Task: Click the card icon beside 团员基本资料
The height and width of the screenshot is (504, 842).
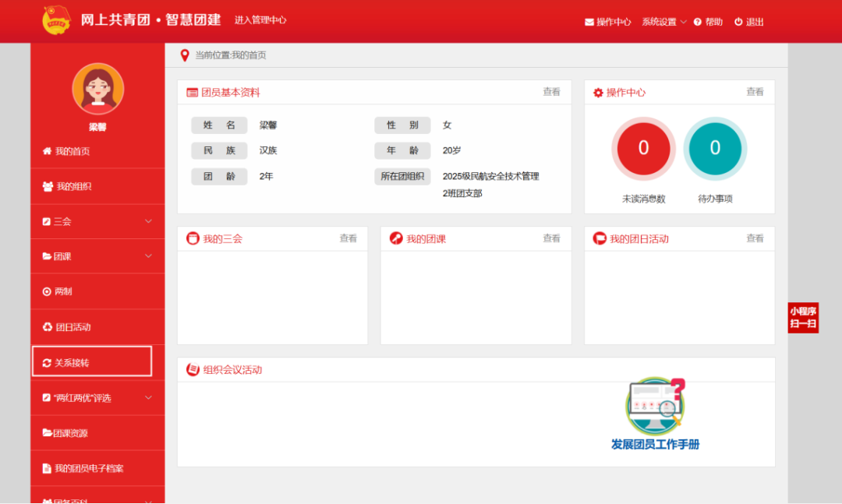Action: 192,93
